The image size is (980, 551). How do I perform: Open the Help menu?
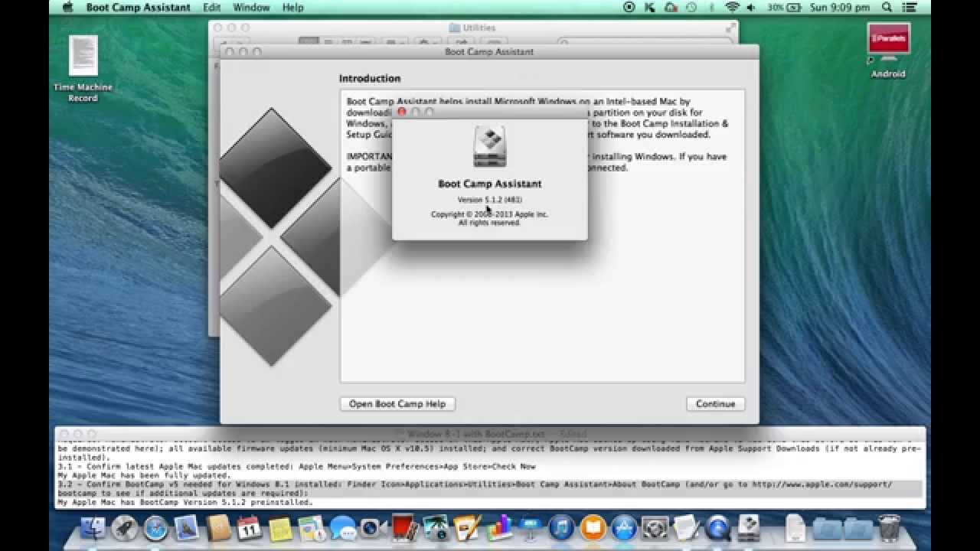point(293,8)
